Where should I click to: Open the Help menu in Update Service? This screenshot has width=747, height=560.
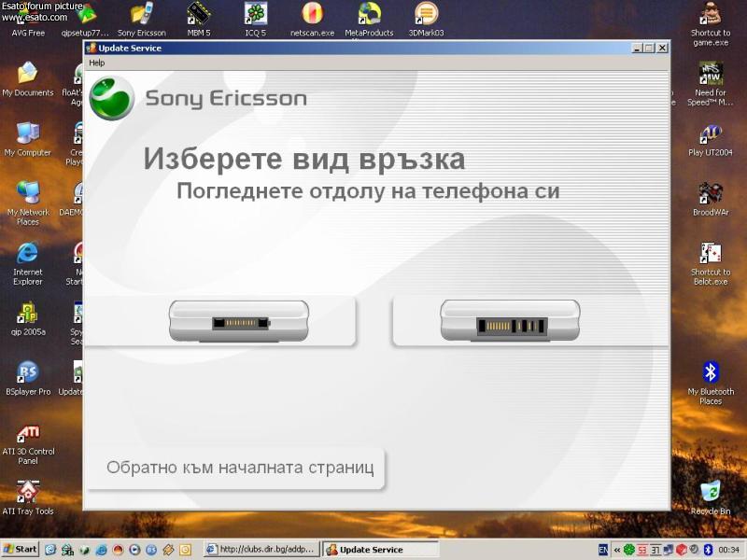point(97,63)
